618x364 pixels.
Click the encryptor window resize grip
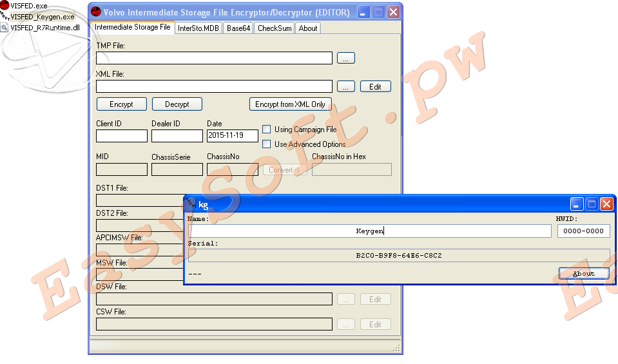point(396,349)
